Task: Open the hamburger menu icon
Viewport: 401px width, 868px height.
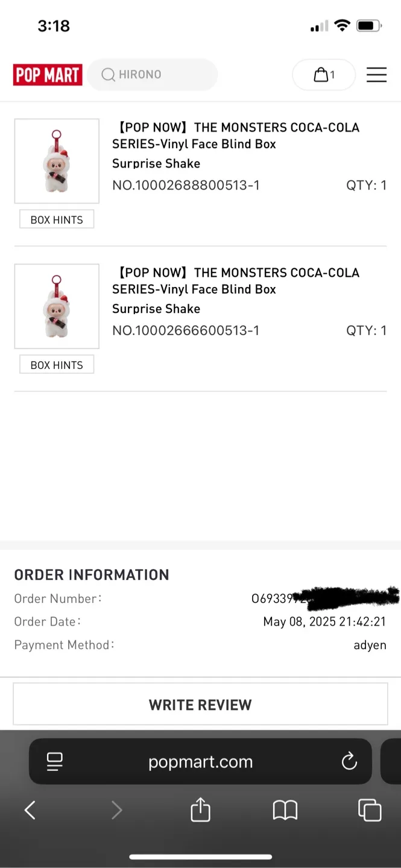Action: tap(376, 74)
